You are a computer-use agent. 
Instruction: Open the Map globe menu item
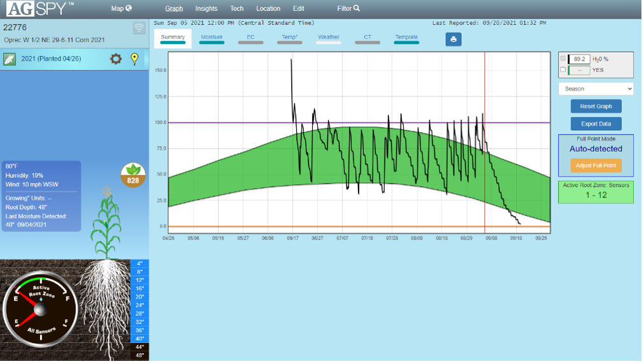point(122,8)
